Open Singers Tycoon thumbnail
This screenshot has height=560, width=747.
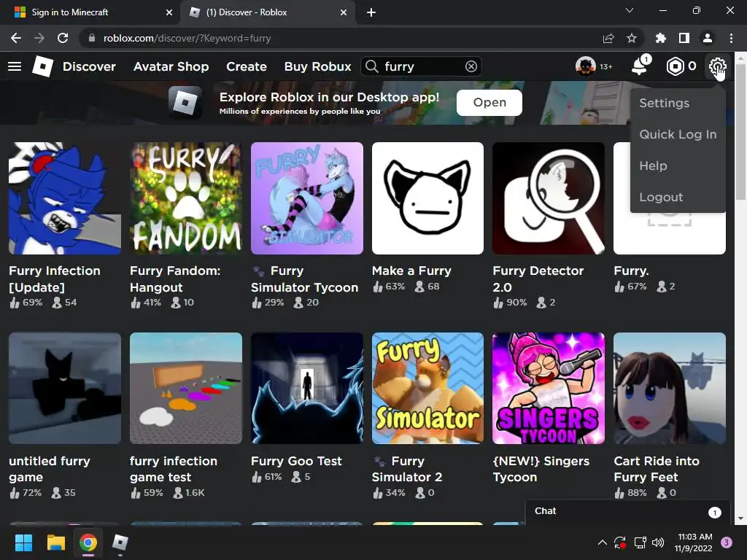tap(549, 388)
